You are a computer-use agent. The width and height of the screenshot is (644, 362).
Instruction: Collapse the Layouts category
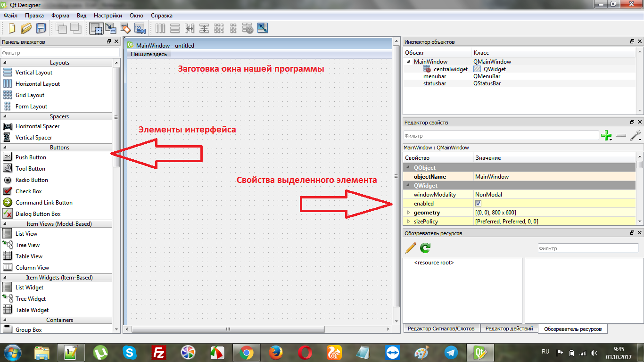coord(5,63)
